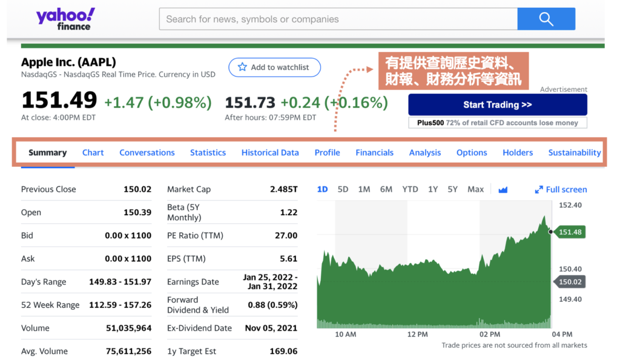
Task: Click the EPS (TTM) value 5.61
Action: click(x=289, y=259)
